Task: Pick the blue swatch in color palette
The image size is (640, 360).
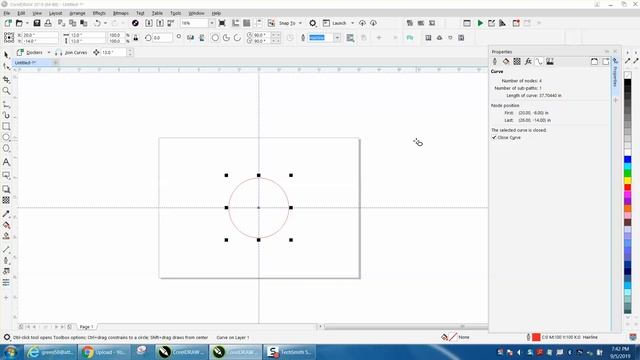Action: pyautogui.click(x=628, y=160)
